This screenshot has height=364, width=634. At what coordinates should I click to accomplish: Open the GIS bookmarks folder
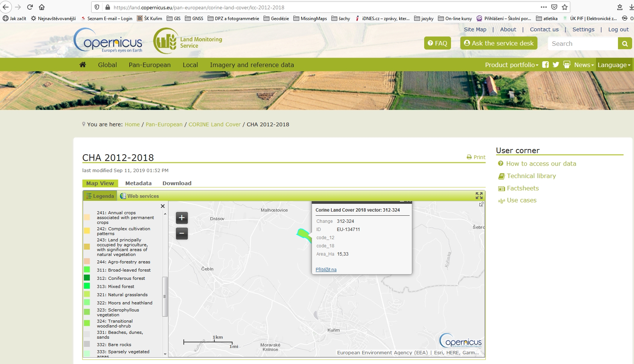174,18
